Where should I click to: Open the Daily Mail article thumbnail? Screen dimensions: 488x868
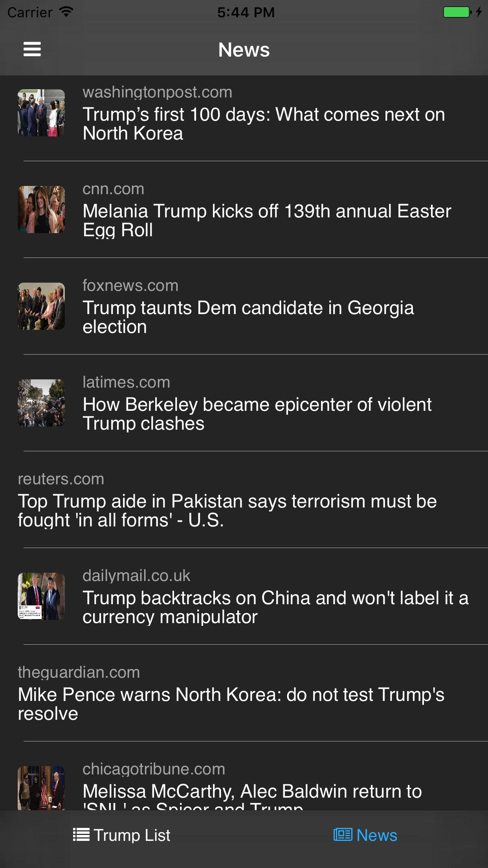41,596
